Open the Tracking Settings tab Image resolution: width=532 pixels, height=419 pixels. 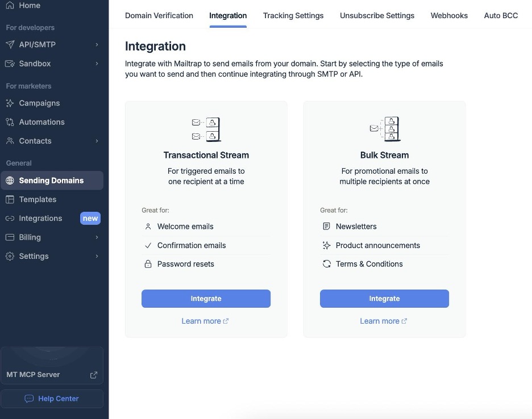click(x=293, y=15)
